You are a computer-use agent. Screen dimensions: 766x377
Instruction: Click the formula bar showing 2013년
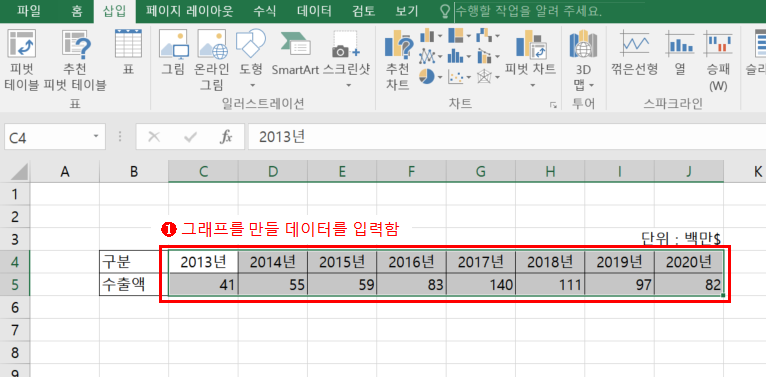click(x=507, y=137)
